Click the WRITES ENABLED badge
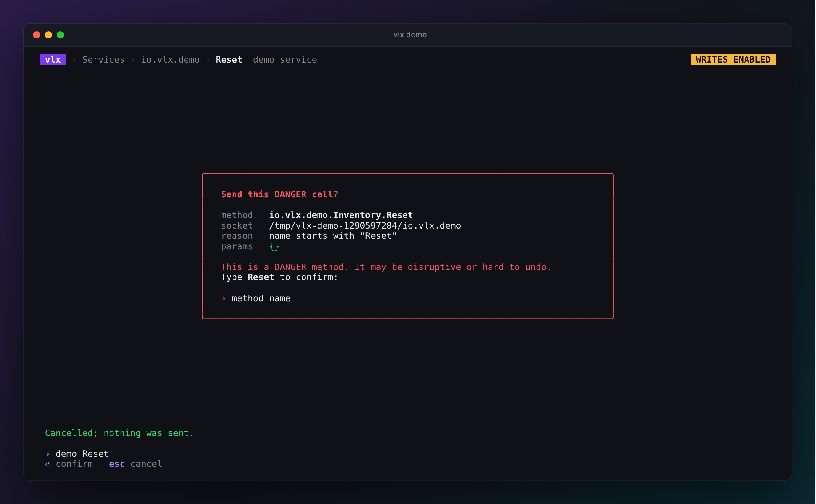The width and height of the screenshot is (816, 504). point(733,60)
